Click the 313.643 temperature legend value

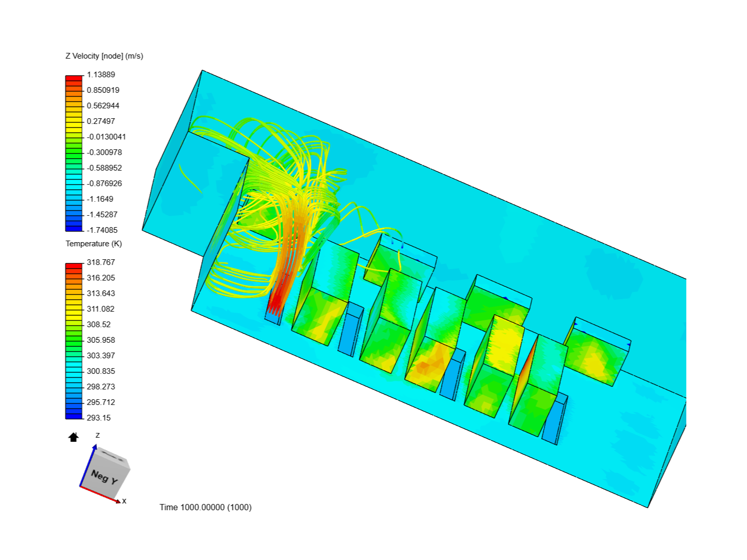click(x=101, y=293)
